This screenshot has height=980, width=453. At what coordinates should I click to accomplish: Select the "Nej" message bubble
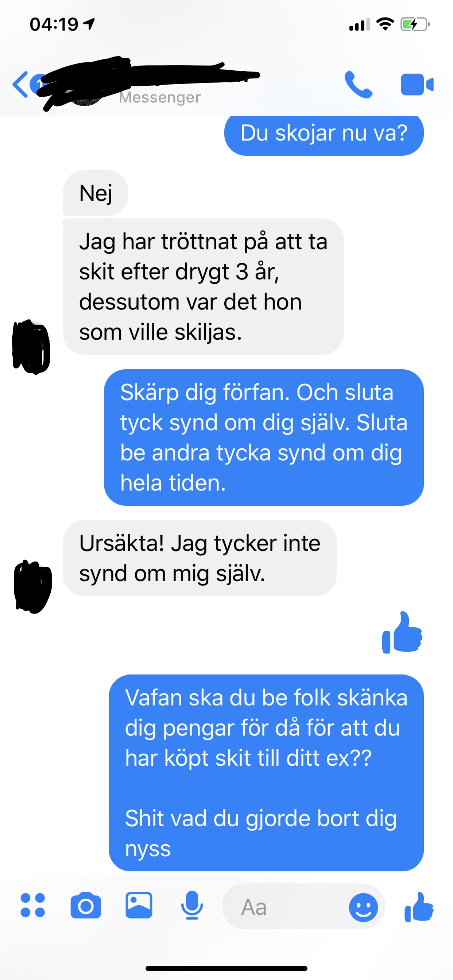96,193
